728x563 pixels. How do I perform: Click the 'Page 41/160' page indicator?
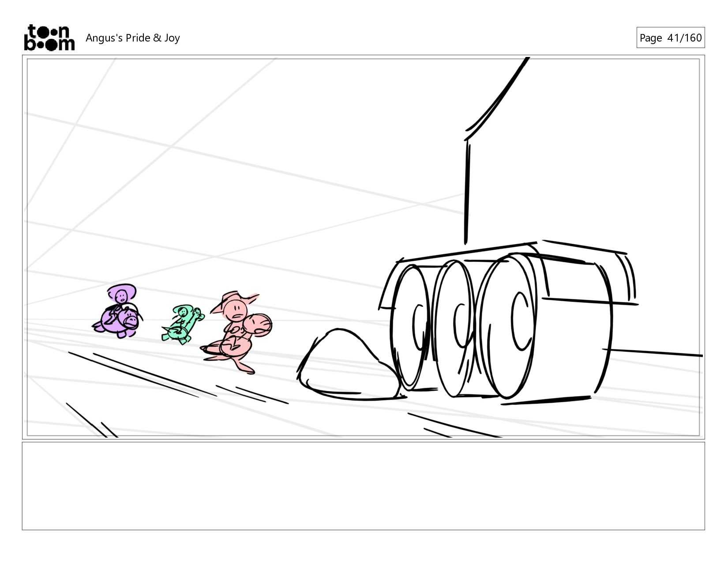(x=670, y=38)
